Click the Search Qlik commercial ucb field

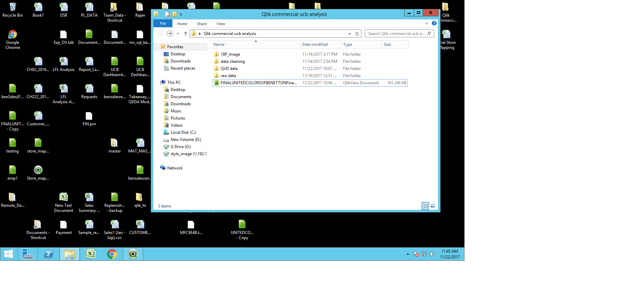coord(396,34)
